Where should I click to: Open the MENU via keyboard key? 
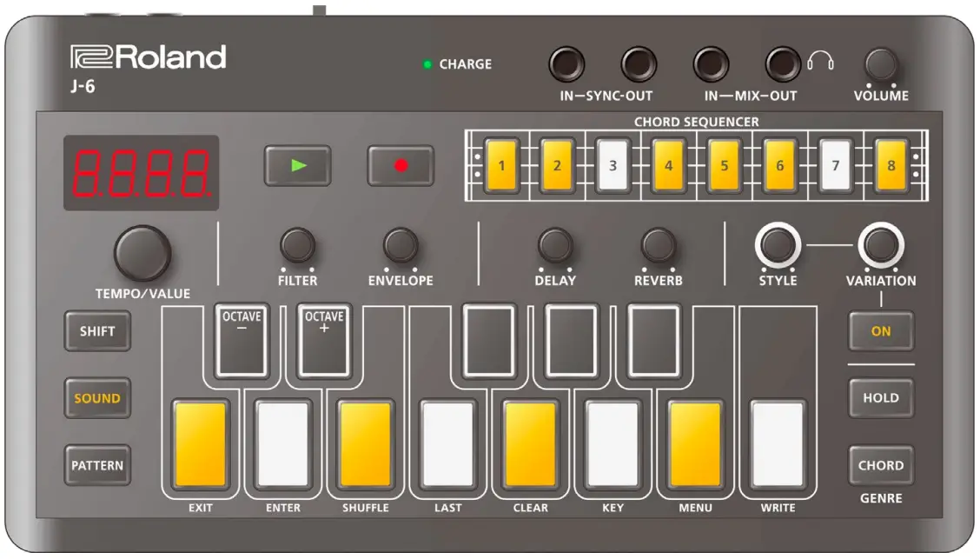point(693,443)
